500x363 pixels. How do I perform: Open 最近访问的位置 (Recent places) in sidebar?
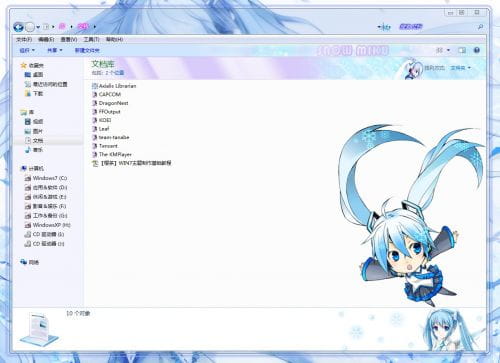click(46, 84)
